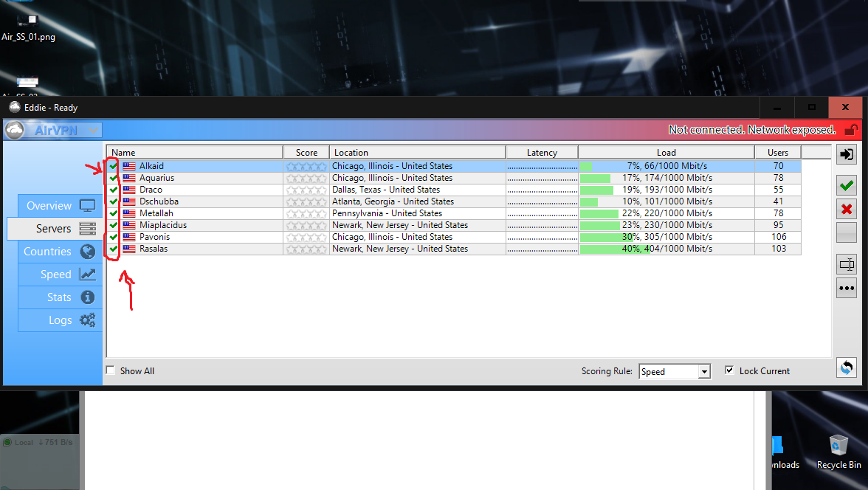This screenshot has width=868, height=490.
Task: Click the green check next to Metallah
Action: coord(114,213)
